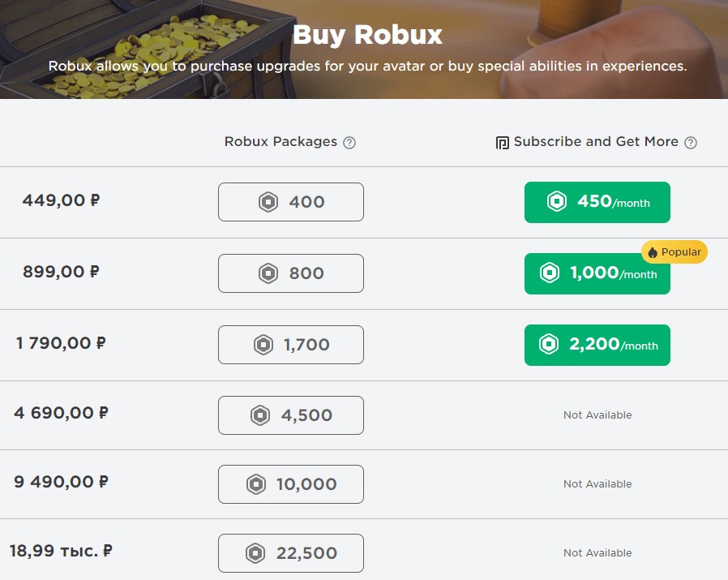Click the Premium logo beside Subscribe and Get More
Viewport: 728px width, 580px height.
pyautogui.click(x=503, y=143)
